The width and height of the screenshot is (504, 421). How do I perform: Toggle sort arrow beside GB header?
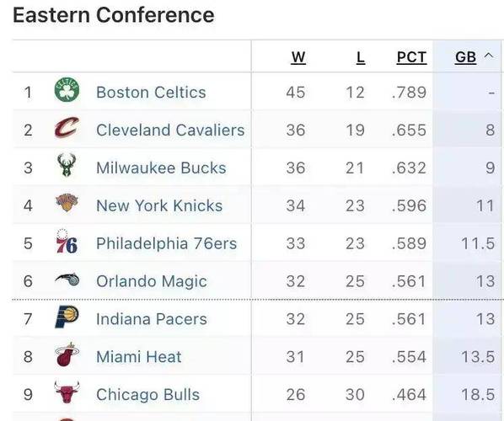coord(488,56)
